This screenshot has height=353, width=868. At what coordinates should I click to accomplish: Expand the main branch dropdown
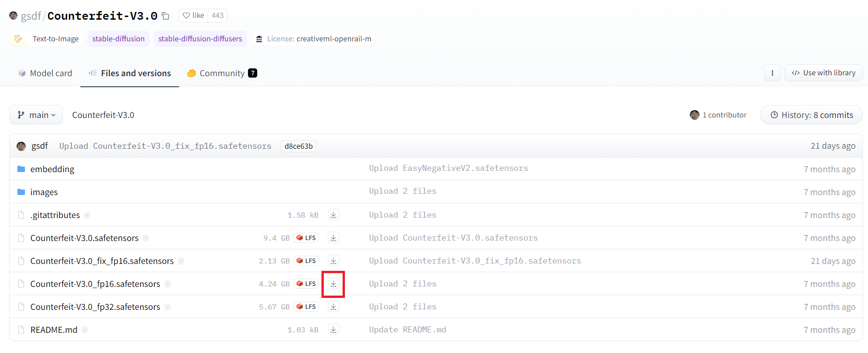coord(36,115)
